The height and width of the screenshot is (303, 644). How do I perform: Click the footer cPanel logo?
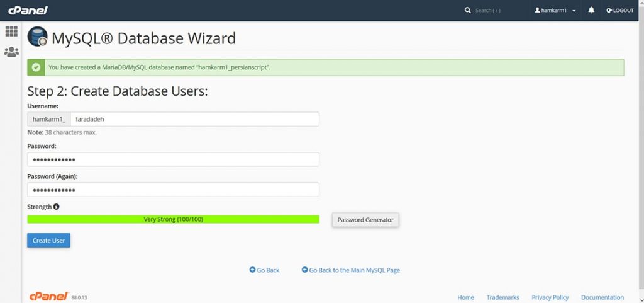pyautogui.click(x=48, y=296)
